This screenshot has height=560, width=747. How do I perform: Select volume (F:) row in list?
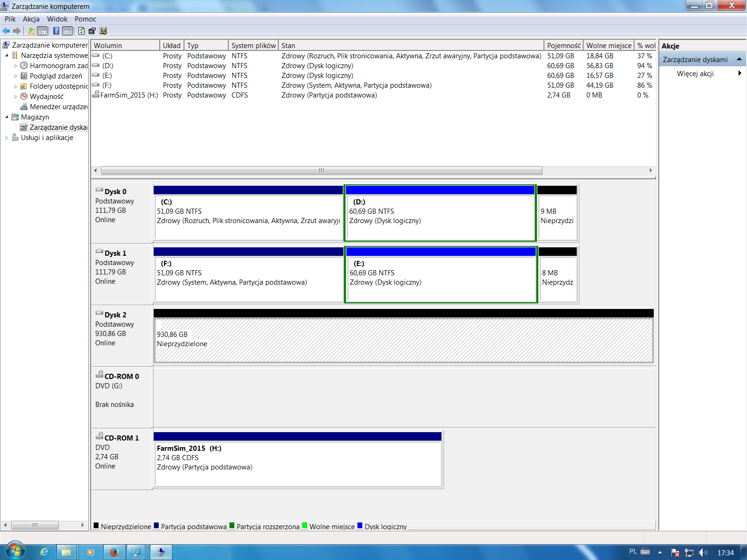coord(373,85)
